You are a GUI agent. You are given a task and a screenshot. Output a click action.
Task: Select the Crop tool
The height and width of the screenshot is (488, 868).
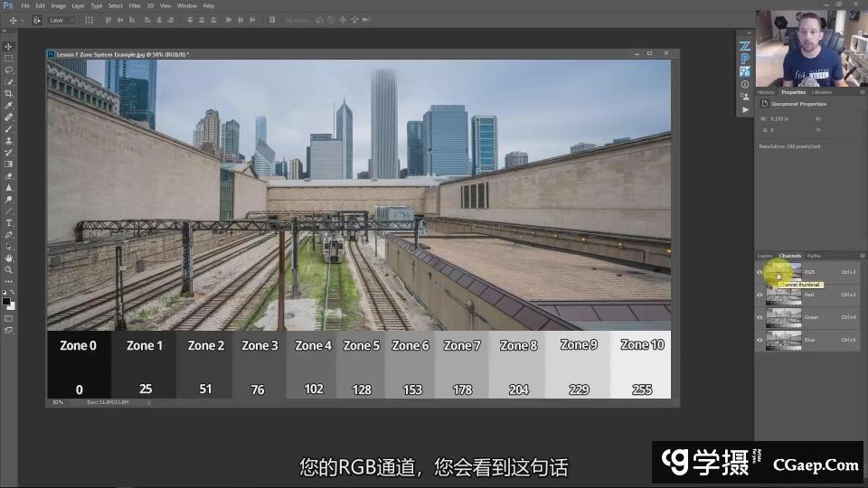pyautogui.click(x=9, y=93)
